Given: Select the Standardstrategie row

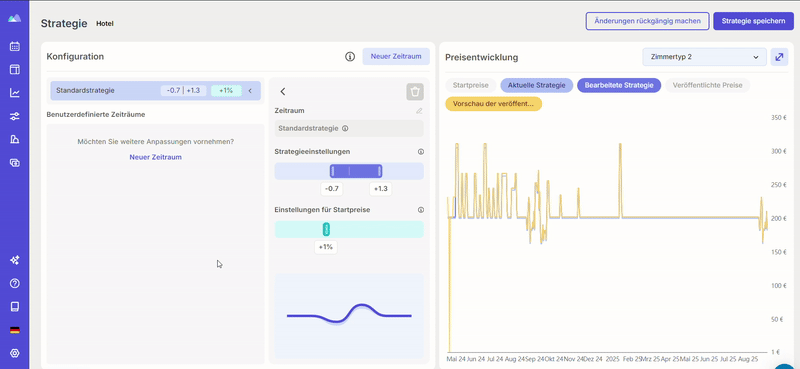Looking at the screenshot, I should click(x=156, y=91).
